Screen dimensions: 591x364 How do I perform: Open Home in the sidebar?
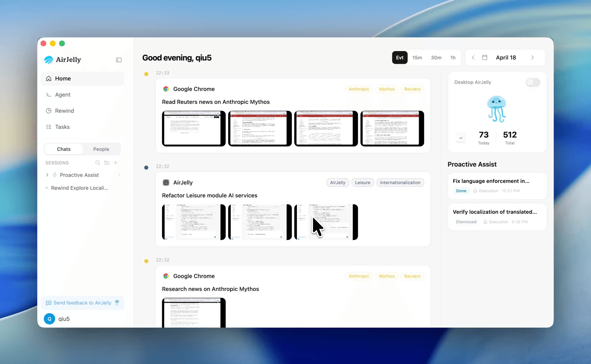83,78
